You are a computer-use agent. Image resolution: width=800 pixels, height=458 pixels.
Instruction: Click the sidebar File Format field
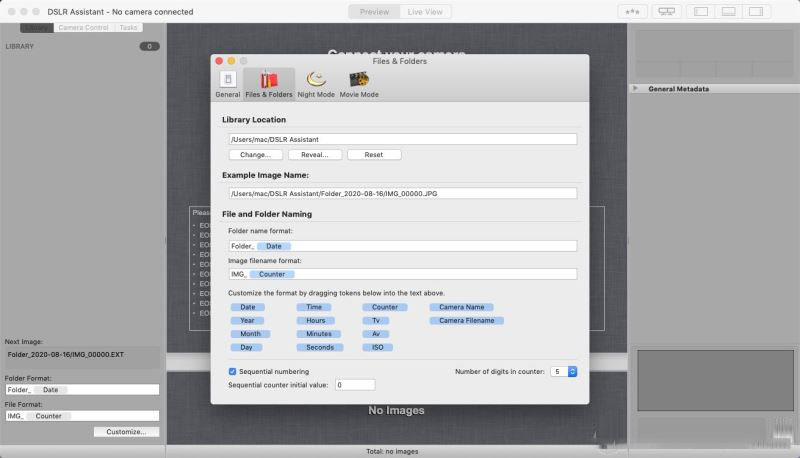tap(82, 416)
